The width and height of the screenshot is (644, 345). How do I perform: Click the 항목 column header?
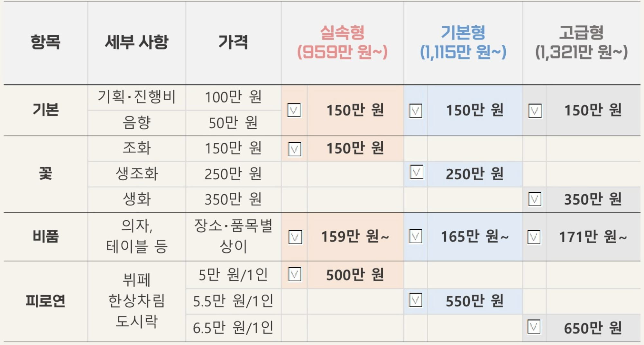[x=45, y=42]
